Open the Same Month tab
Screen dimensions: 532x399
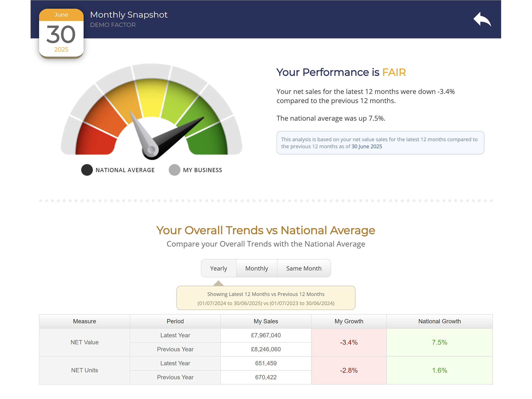(x=304, y=268)
